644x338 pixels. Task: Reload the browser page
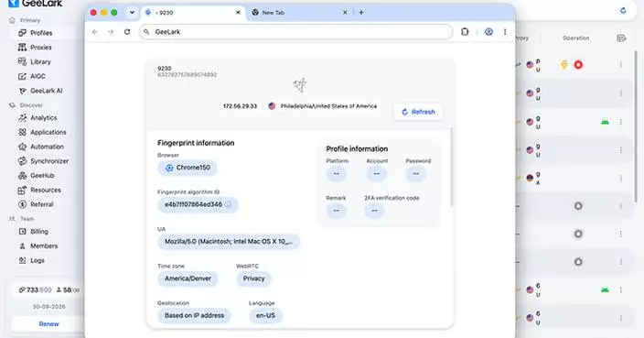pos(127,32)
